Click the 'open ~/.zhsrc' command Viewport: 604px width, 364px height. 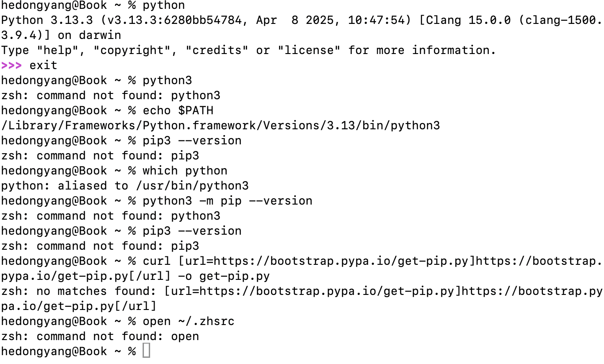coord(189,321)
